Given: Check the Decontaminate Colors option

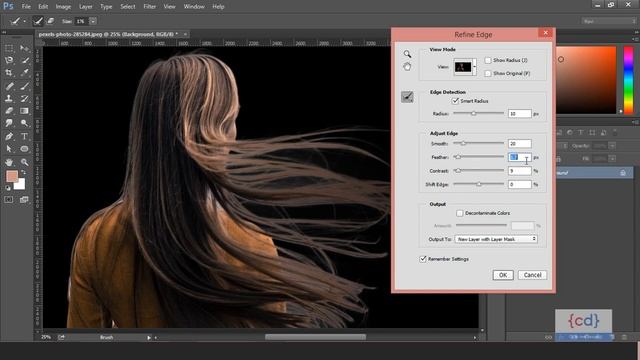Looking at the screenshot, I should click(x=460, y=213).
